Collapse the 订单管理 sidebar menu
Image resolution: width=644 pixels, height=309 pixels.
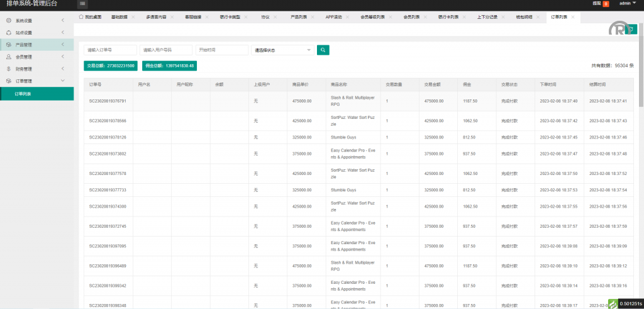coord(36,81)
